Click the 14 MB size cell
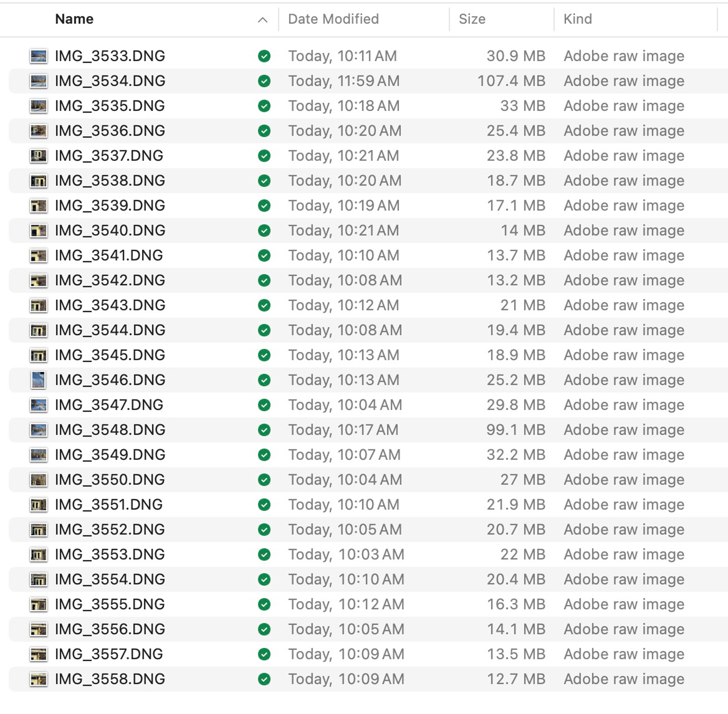728x714 pixels. (523, 231)
